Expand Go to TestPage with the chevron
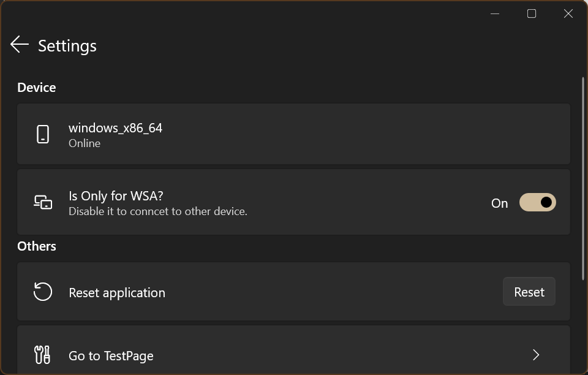The width and height of the screenshot is (588, 375). pos(536,355)
